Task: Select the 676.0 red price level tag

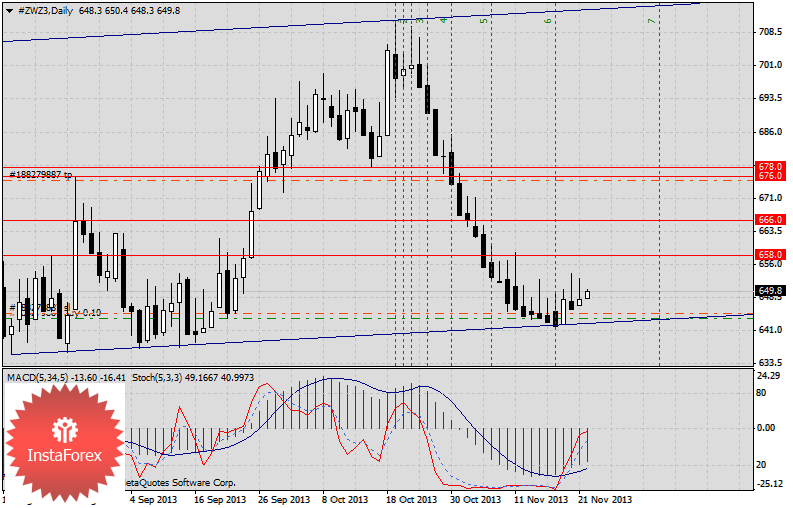Action: click(770, 176)
